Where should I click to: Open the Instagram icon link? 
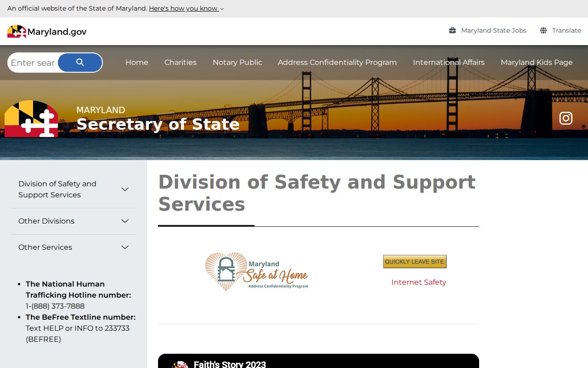tap(566, 118)
